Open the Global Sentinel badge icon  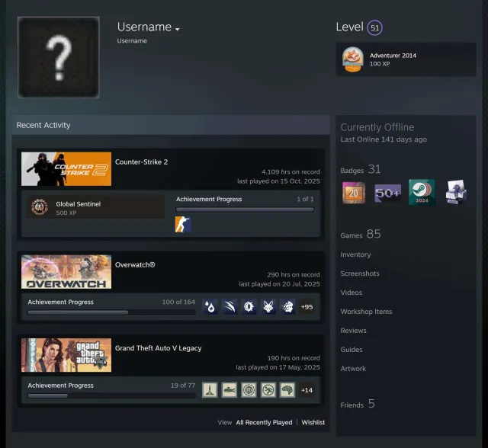40,206
